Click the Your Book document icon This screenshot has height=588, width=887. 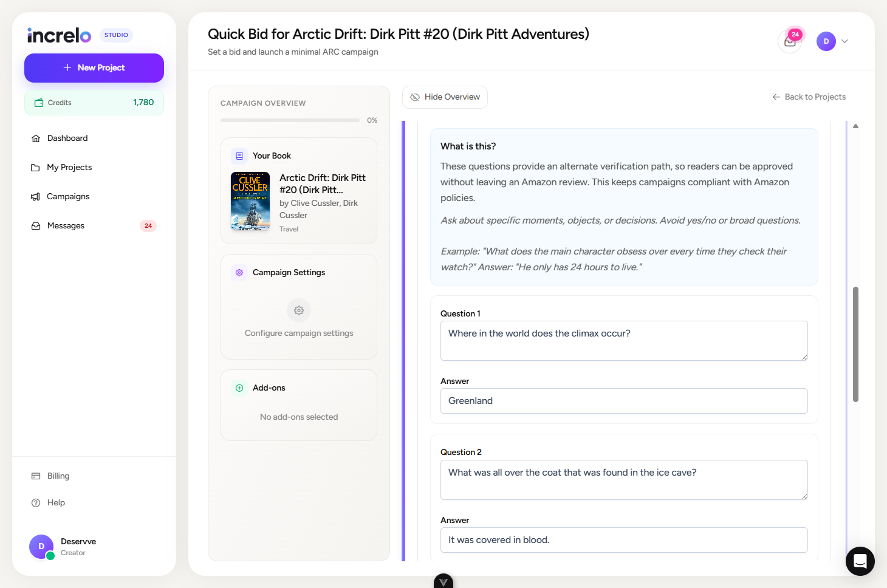point(239,156)
